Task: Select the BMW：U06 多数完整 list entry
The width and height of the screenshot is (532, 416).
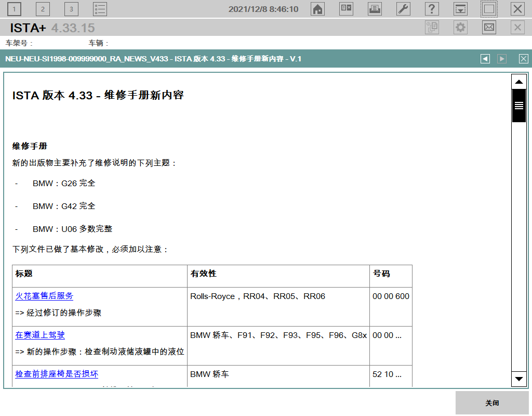Action: pyautogui.click(x=72, y=229)
